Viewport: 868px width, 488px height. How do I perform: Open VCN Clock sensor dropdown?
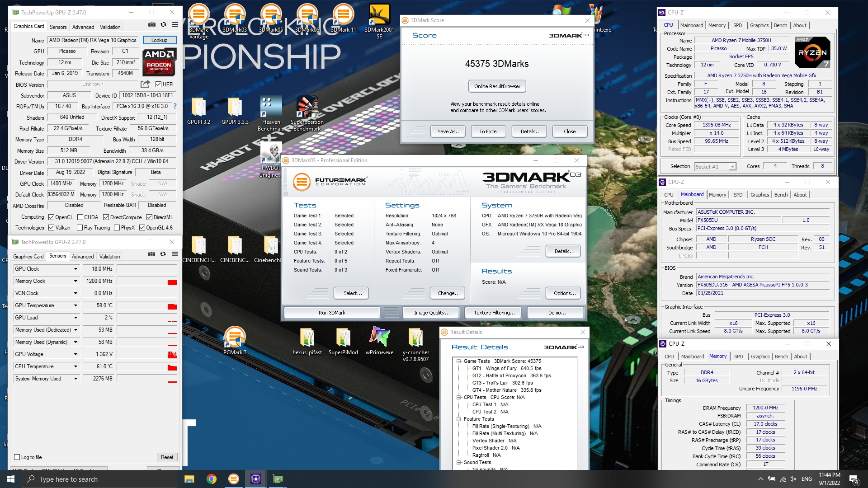click(x=75, y=293)
